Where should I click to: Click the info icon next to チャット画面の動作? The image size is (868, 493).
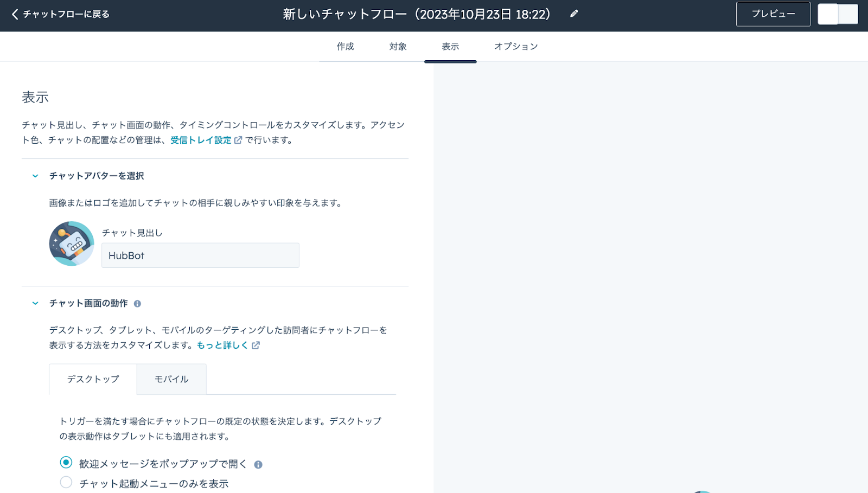coord(137,304)
